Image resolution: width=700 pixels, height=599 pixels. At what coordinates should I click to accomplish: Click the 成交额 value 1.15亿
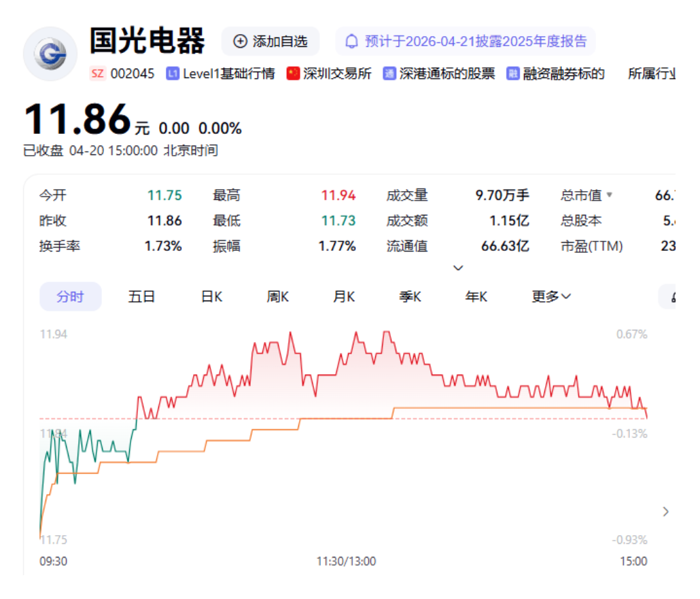click(509, 221)
